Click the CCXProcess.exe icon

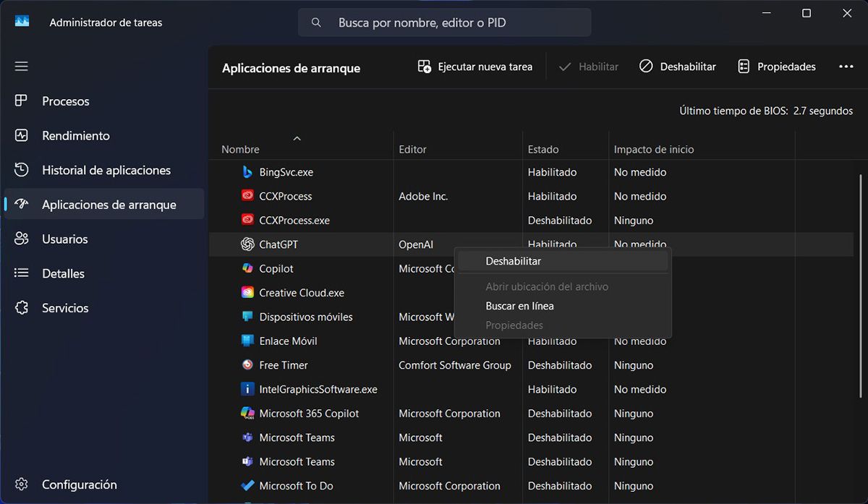coord(247,220)
